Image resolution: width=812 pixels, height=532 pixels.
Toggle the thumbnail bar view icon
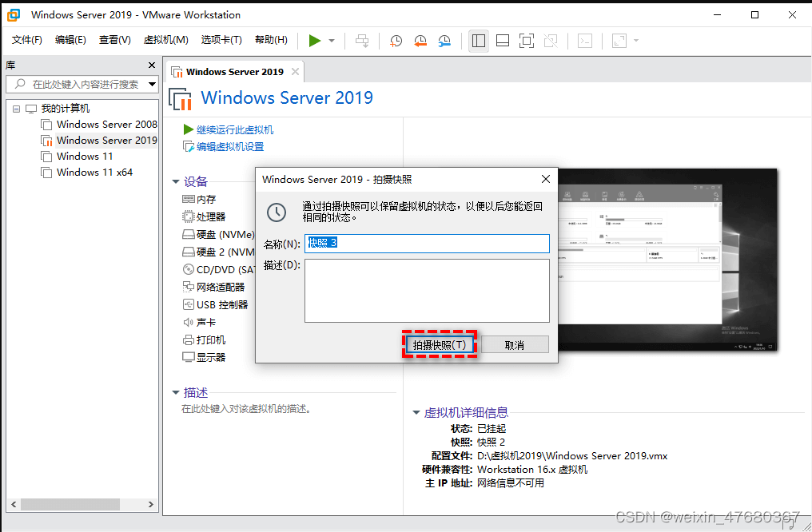tap(503, 41)
